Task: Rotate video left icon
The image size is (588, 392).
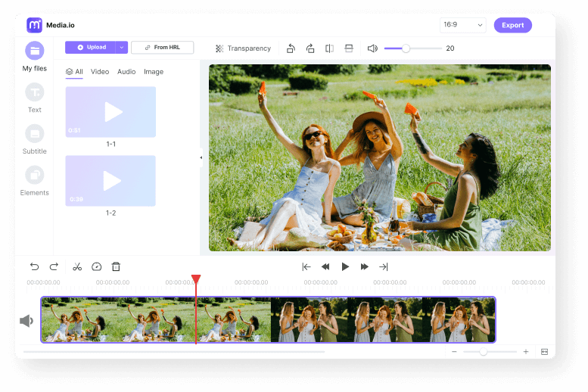Action: (291, 48)
